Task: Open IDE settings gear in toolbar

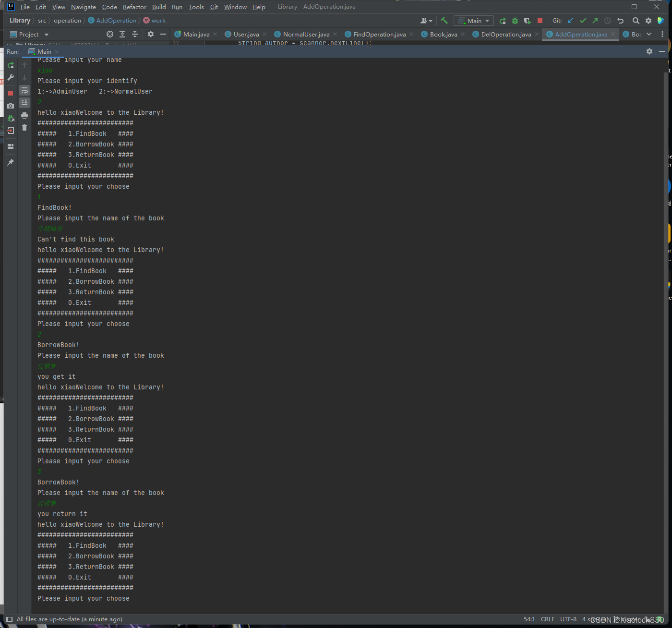Action: (x=648, y=21)
